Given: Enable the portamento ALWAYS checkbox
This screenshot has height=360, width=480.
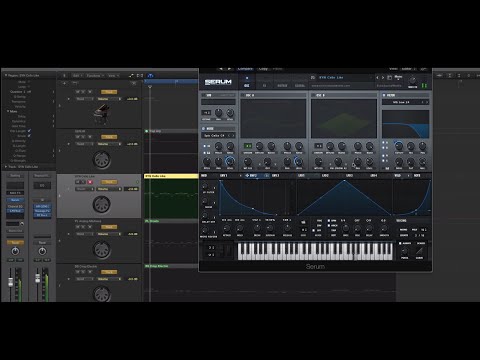Looking at the screenshot, I should pyautogui.click(x=400, y=243).
